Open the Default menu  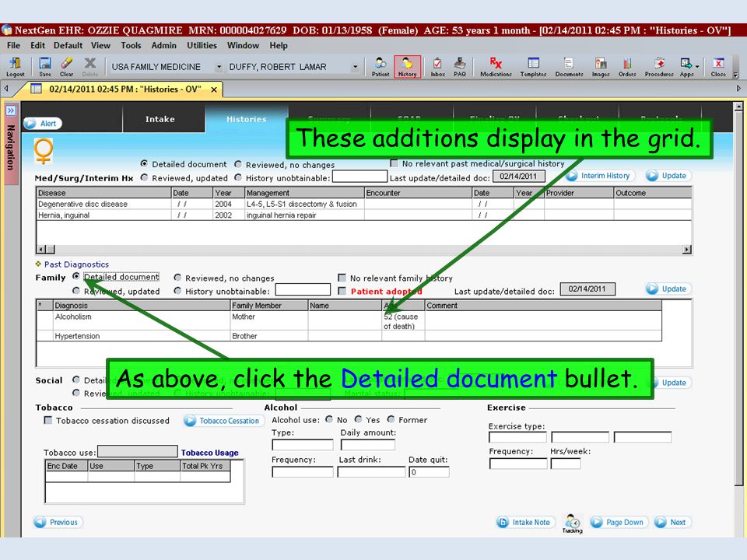coord(68,45)
